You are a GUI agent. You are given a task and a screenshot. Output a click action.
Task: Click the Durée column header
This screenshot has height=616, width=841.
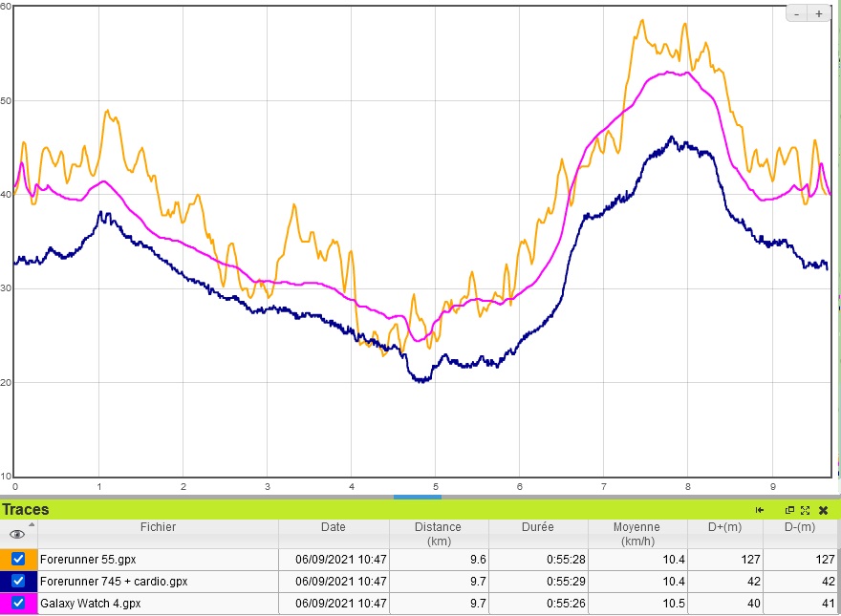537,527
